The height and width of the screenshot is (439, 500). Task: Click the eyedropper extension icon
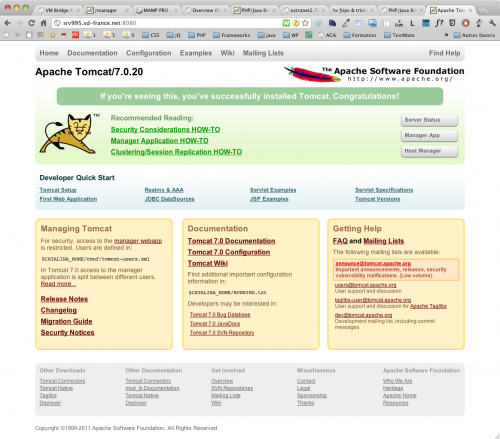pos(346,23)
